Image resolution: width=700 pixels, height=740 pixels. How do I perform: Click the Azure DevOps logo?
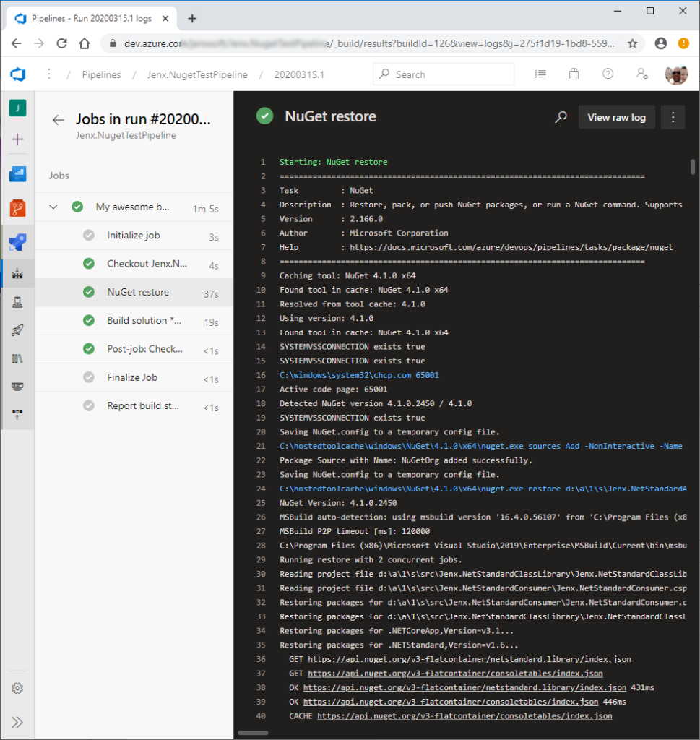coord(18,74)
